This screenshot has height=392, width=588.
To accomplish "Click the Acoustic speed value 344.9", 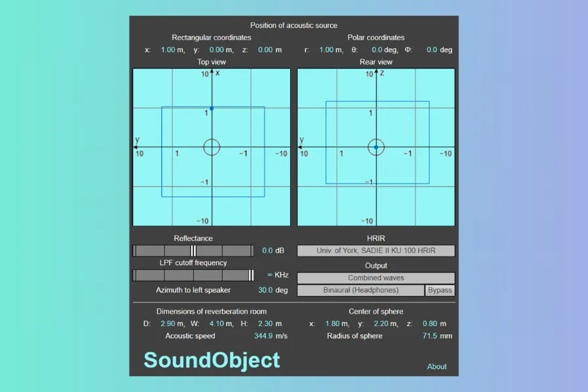I will [x=263, y=336].
